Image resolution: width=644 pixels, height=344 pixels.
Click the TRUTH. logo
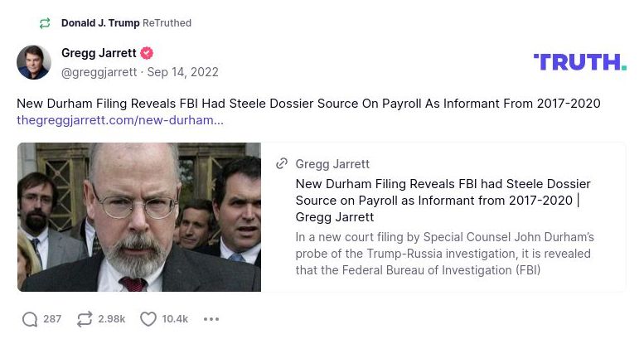[x=579, y=62]
